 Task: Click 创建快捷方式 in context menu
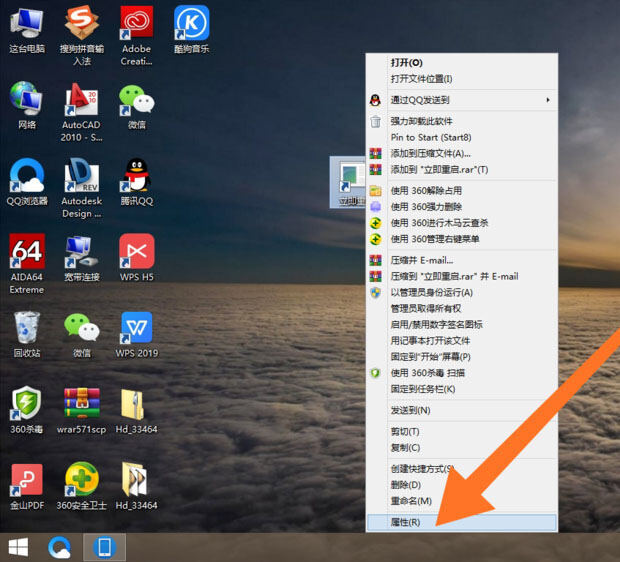tap(461, 469)
